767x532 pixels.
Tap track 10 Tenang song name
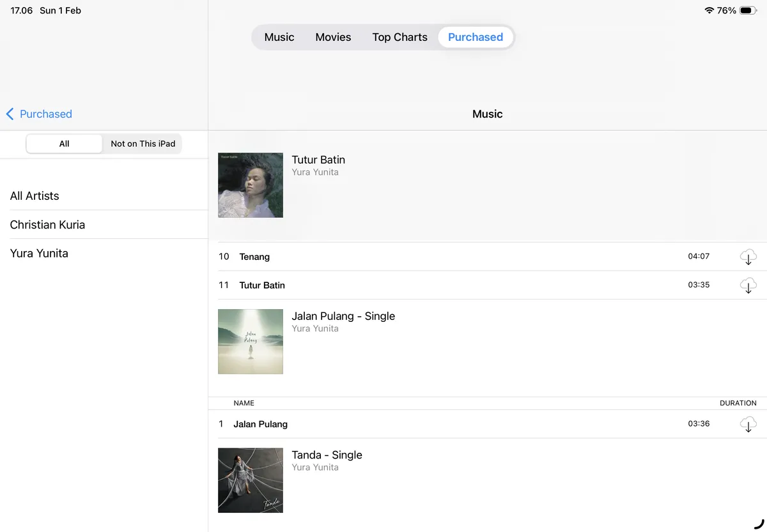[x=254, y=257]
